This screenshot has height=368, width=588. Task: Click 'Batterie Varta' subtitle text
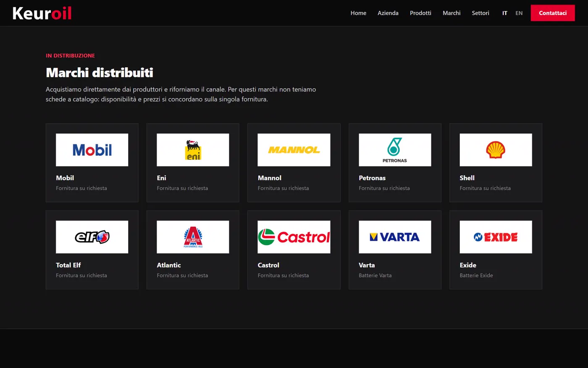(375, 276)
